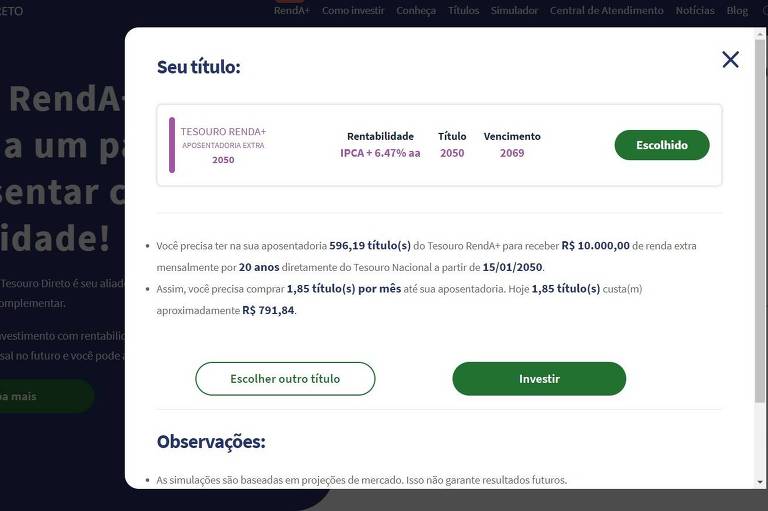The width and height of the screenshot is (768, 511).
Task: Open the Blog link in header
Action: tap(737, 10)
